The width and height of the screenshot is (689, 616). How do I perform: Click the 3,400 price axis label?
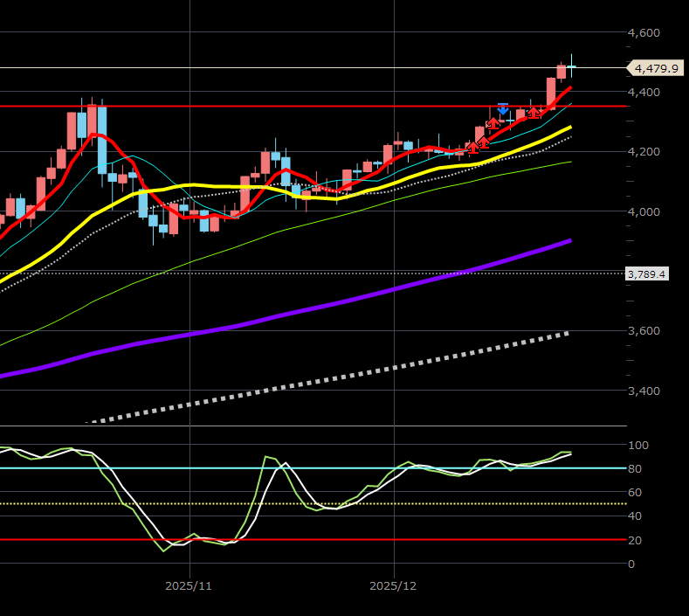coord(644,391)
